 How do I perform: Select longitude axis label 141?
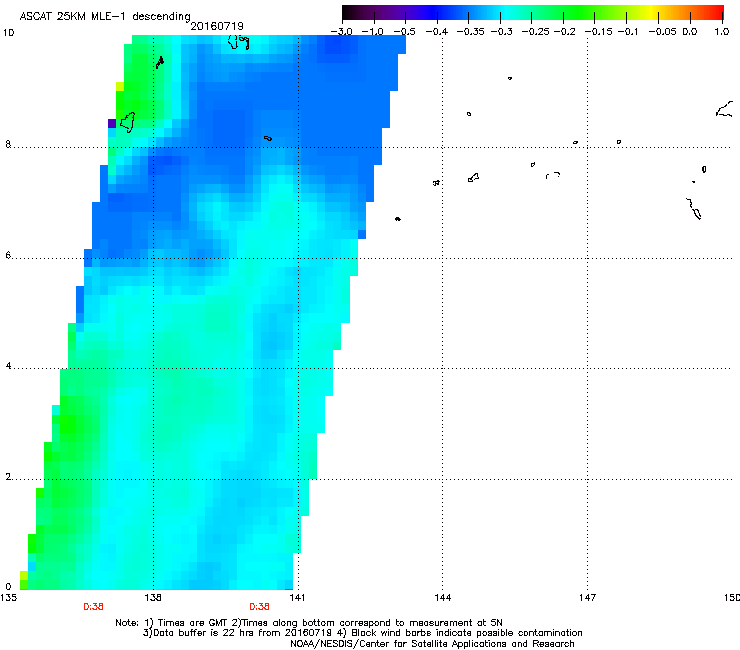297,598
